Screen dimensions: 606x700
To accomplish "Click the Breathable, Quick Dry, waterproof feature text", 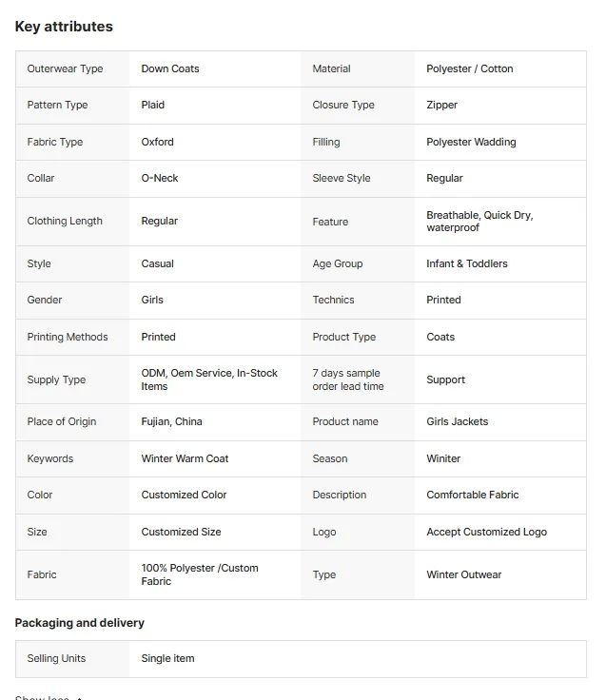I will [x=479, y=222].
